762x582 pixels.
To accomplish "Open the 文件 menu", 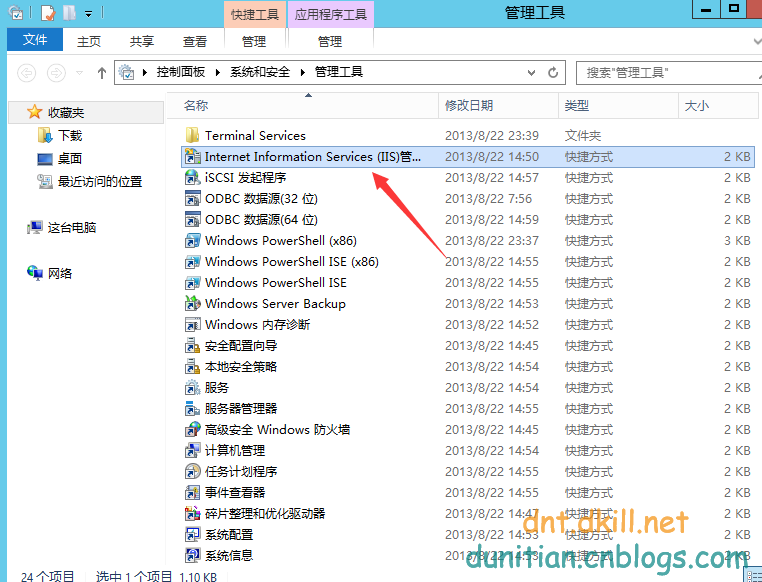I will (x=35, y=39).
